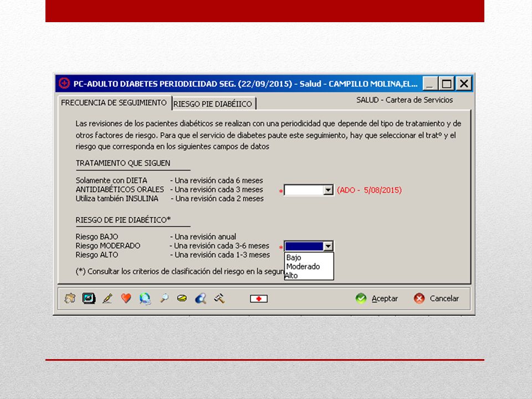Click the text SALUD - Cartera de Servicios
The height and width of the screenshot is (399, 532).
point(405,100)
